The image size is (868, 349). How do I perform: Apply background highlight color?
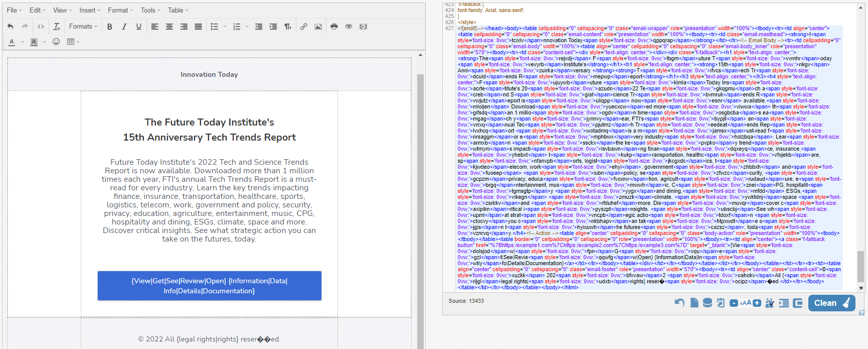pyautogui.click(x=34, y=42)
